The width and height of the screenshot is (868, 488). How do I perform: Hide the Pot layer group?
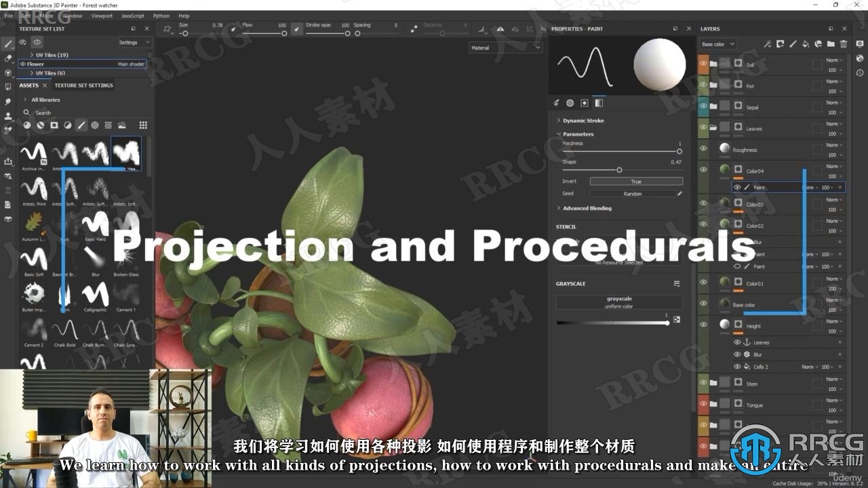click(x=703, y=85)
